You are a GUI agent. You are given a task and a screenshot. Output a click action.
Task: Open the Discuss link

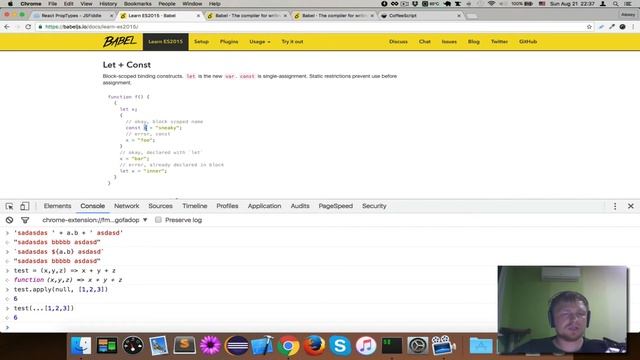398,42
